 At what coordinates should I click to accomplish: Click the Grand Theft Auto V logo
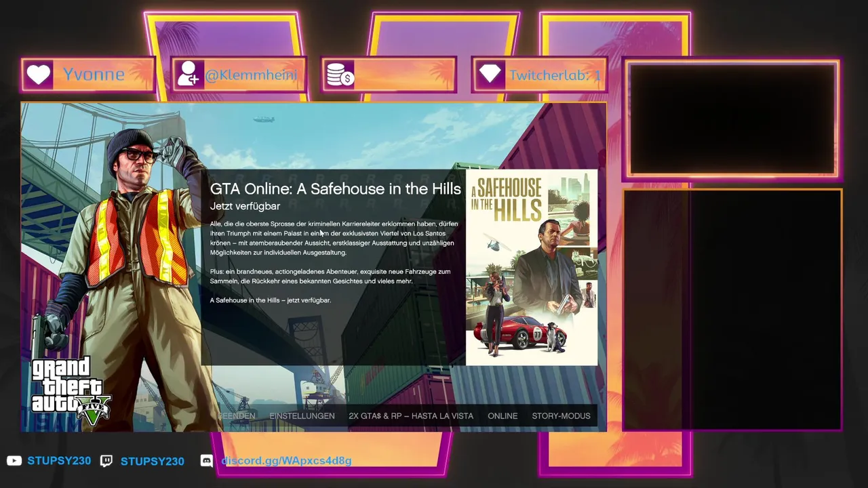(70, 392)
